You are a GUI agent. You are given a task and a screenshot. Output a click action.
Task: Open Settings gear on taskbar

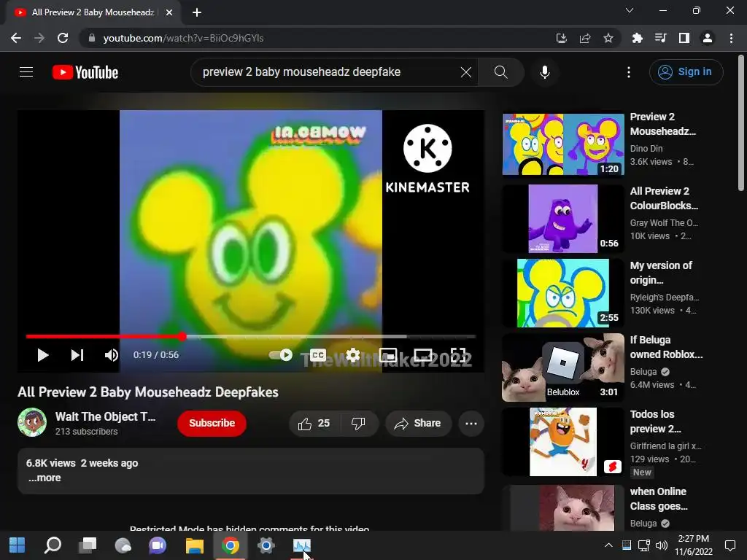tap(266, 545)
